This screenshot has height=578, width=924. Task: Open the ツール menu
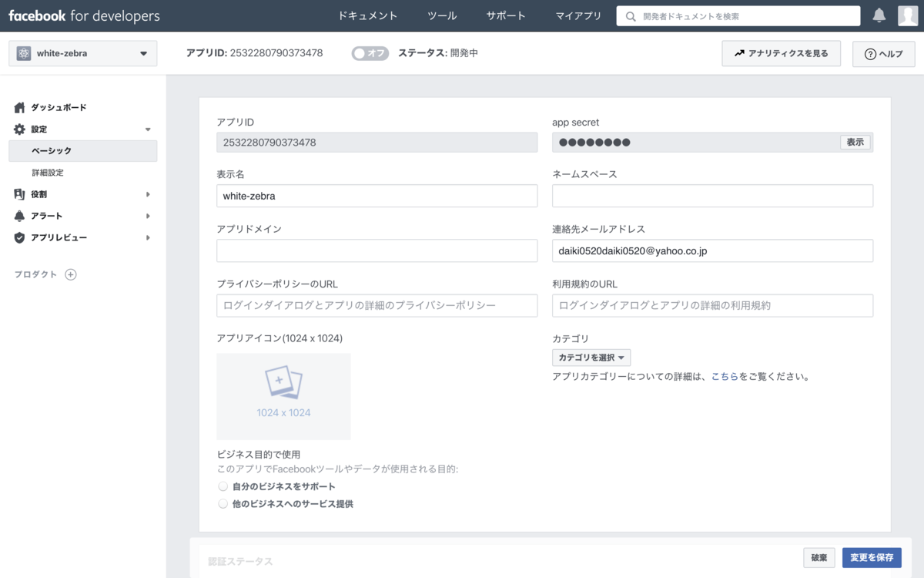[442, 16]
